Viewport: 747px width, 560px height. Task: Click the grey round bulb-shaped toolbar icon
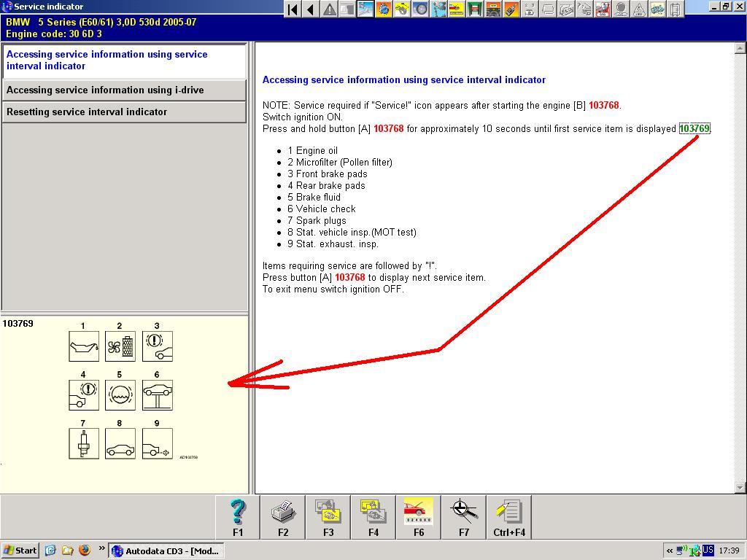pyautogui.click(x=621, y=9)
